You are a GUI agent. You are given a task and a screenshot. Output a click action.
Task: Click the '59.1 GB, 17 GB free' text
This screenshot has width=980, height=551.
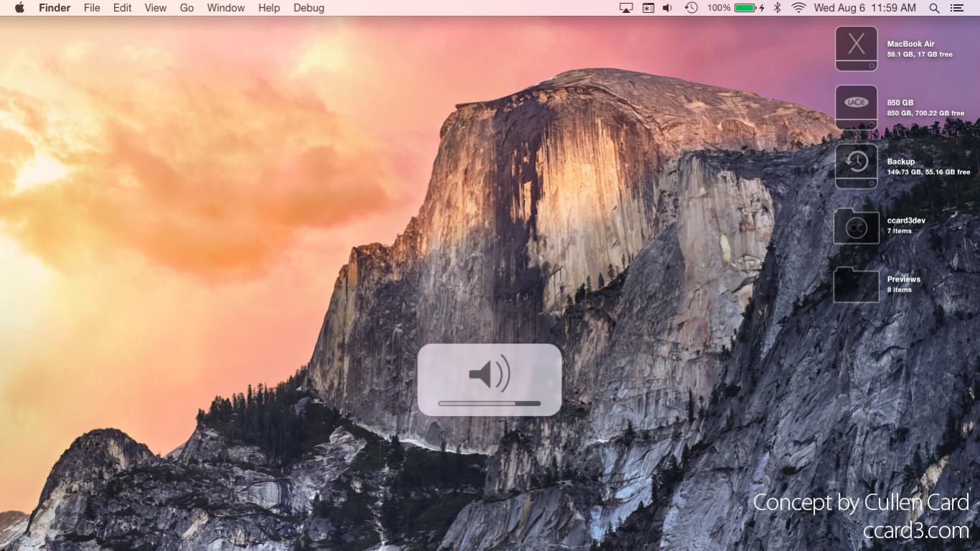click(920, 55)
